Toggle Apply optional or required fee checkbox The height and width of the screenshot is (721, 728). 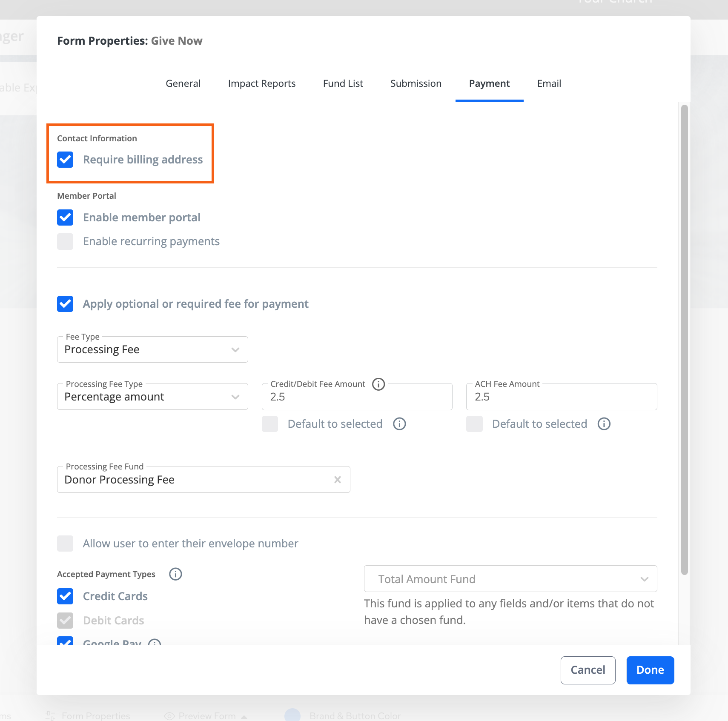65,304
